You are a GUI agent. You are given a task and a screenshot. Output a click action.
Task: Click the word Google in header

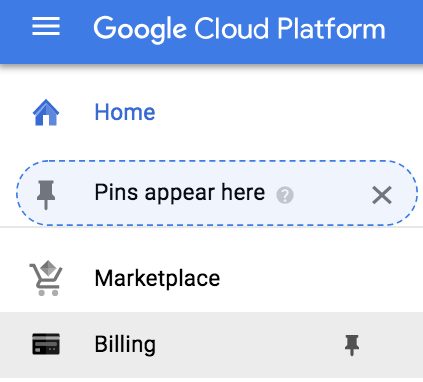(140, 29)
